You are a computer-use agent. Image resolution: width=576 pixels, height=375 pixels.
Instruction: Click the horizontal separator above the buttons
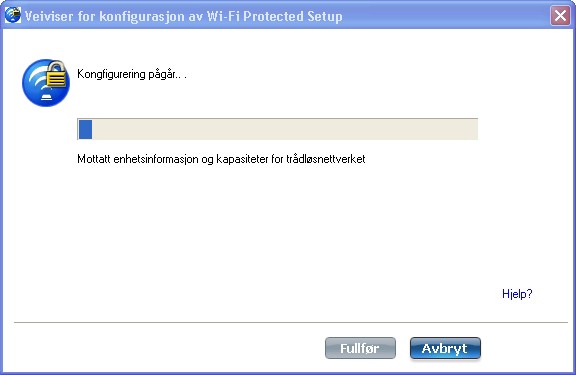click(291, 322)
